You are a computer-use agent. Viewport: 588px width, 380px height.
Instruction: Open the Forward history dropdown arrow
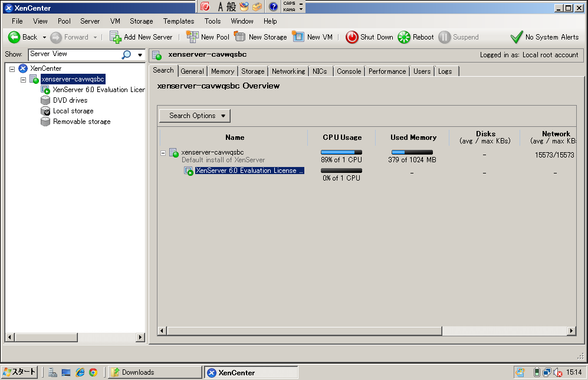click(96, 37)
